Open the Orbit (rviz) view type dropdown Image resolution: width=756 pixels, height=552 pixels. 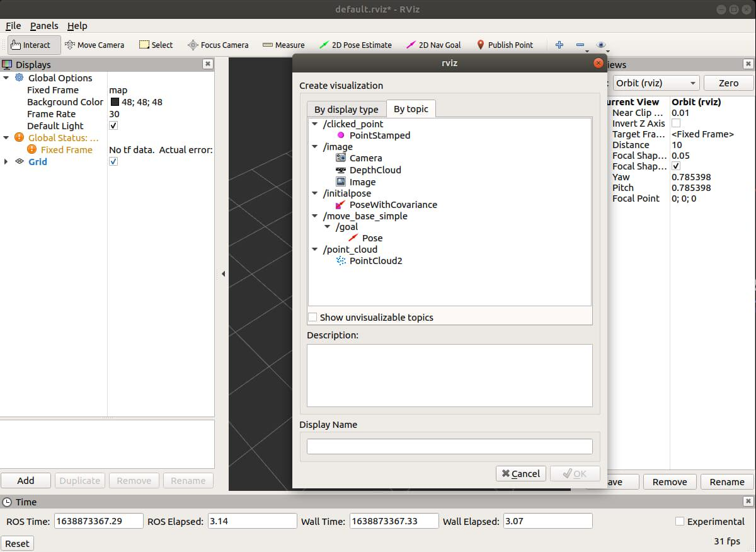click(x=655, y=83)
